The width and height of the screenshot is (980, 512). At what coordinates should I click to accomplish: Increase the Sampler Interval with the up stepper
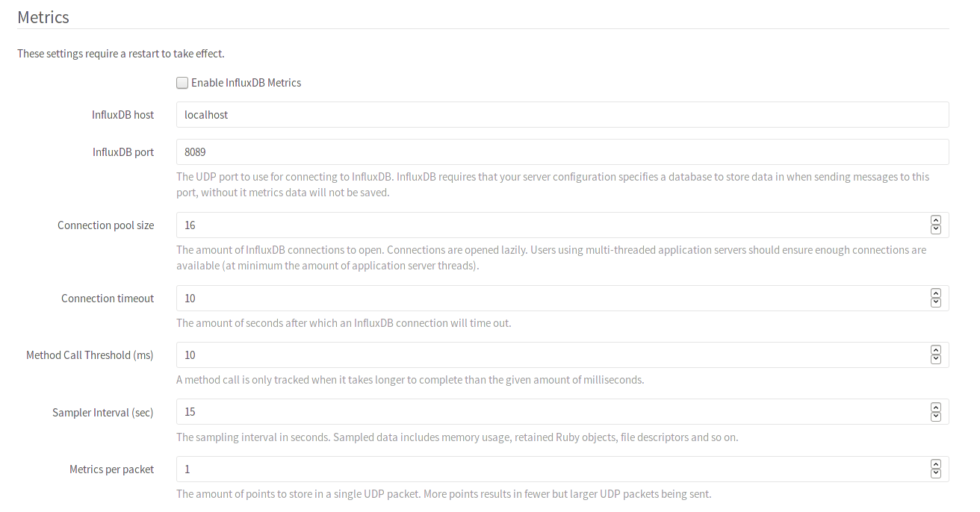[935, 408]
